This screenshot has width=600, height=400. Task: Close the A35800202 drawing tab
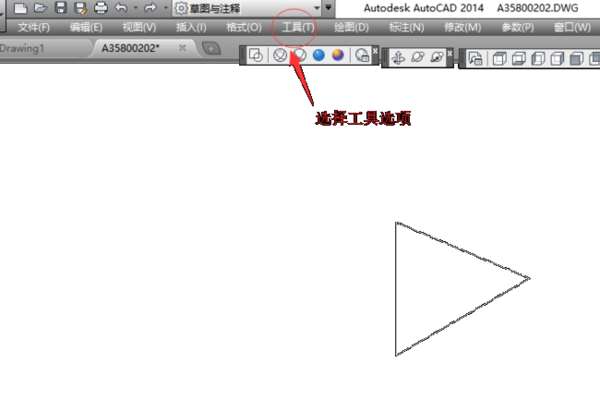[183, 48]
